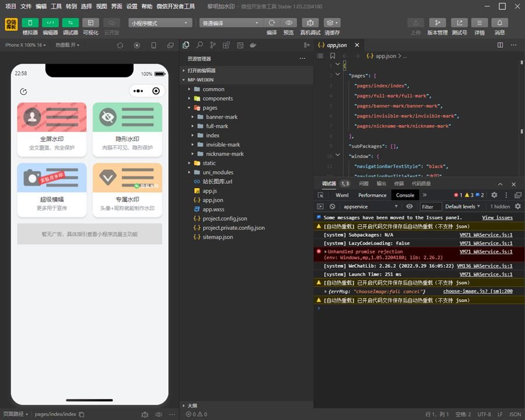The height and width of the screenshot is (420, 525).
Task: Switch to the Performance tab
Action: (372, 195)
